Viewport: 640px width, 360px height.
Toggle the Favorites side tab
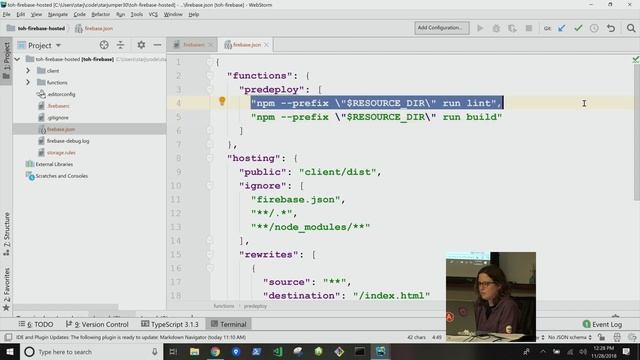click(x=6, y=289)
